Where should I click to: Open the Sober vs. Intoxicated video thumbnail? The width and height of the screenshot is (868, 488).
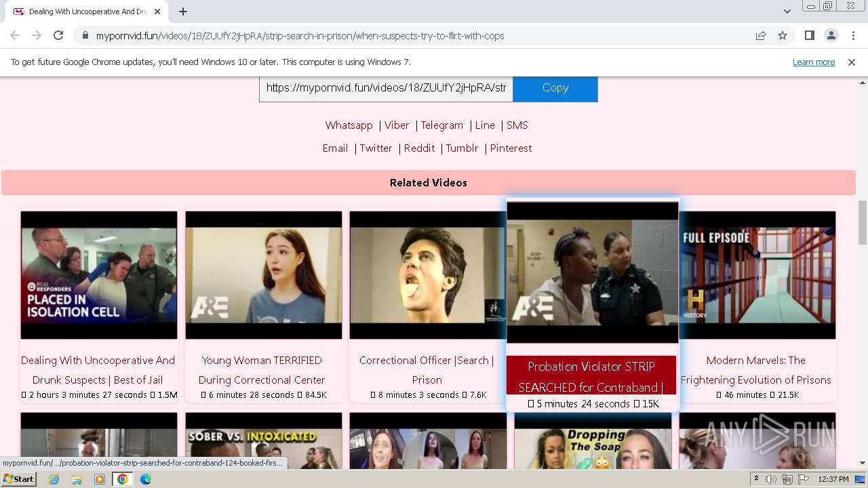coord(264,441)
